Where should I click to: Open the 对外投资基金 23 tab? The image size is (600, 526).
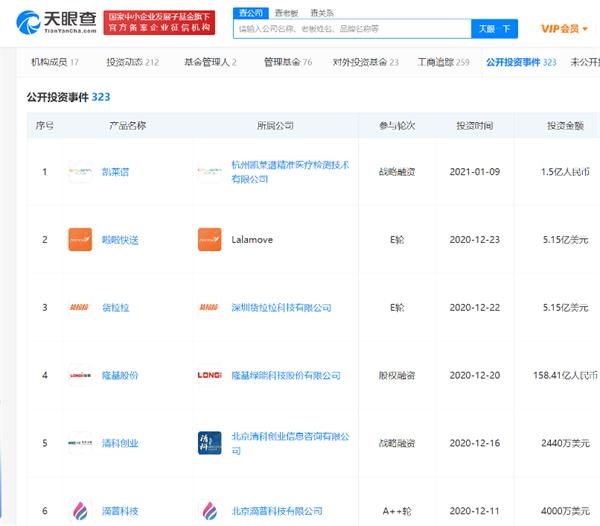[365, 62]
